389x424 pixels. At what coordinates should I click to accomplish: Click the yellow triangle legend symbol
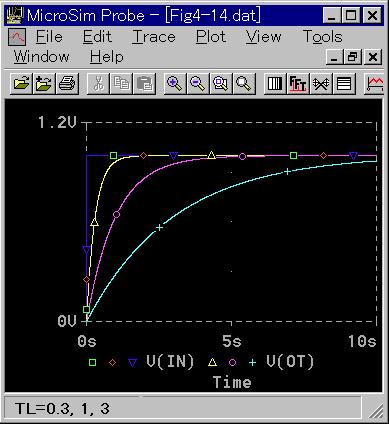point(212,362)
